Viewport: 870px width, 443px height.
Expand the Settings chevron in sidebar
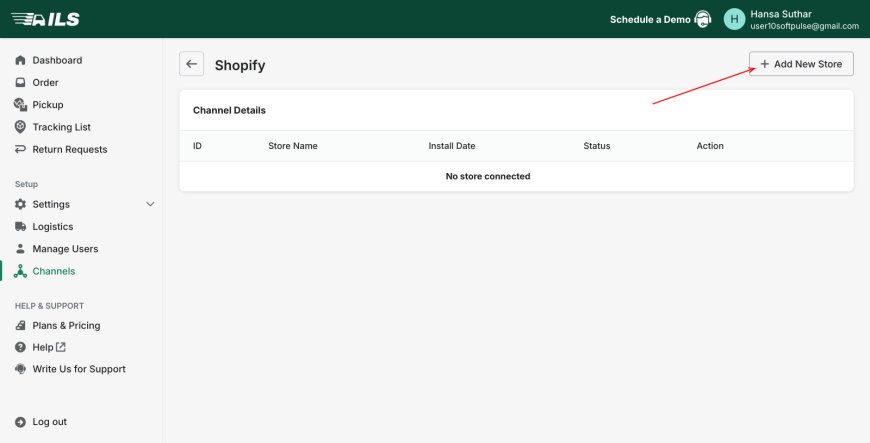coord(150,204)
